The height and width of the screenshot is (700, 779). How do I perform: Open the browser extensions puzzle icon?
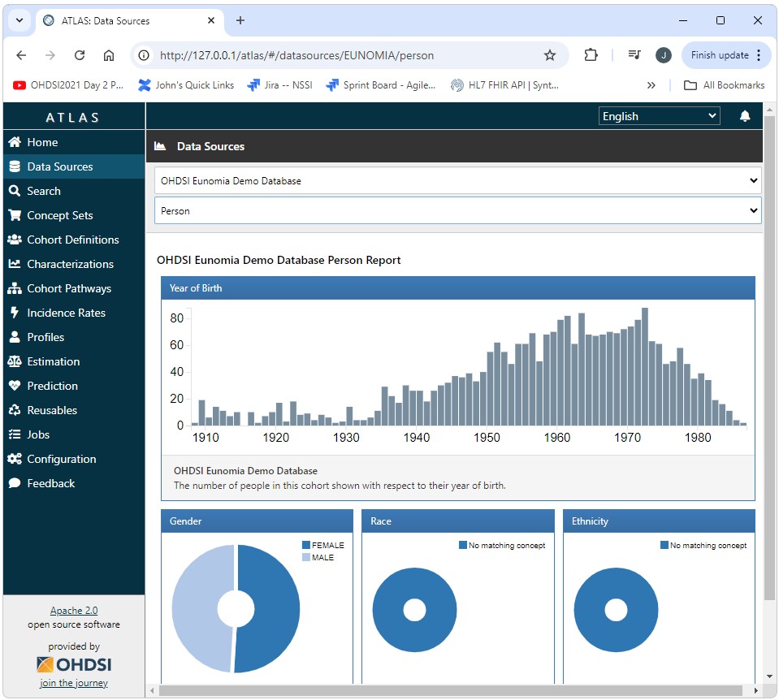[591, 55]
